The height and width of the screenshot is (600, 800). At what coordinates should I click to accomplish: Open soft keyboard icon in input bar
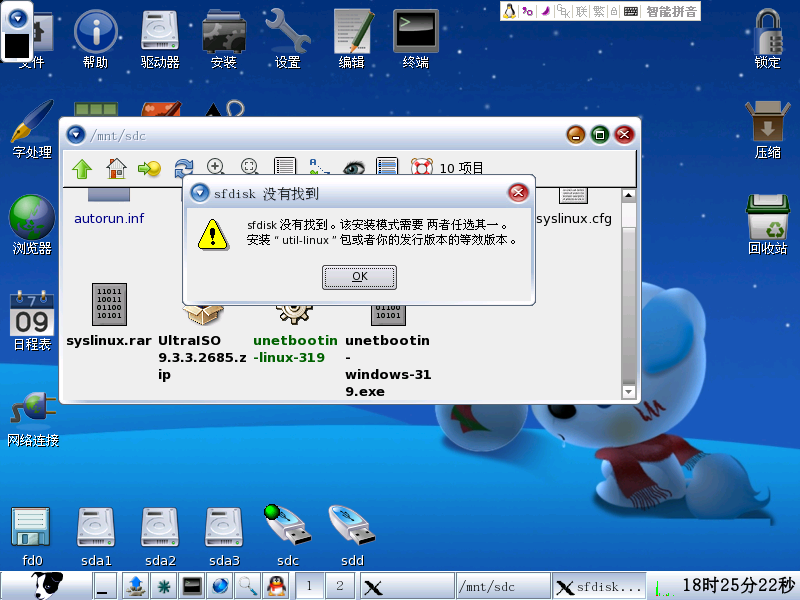click(x=631, y=11)
